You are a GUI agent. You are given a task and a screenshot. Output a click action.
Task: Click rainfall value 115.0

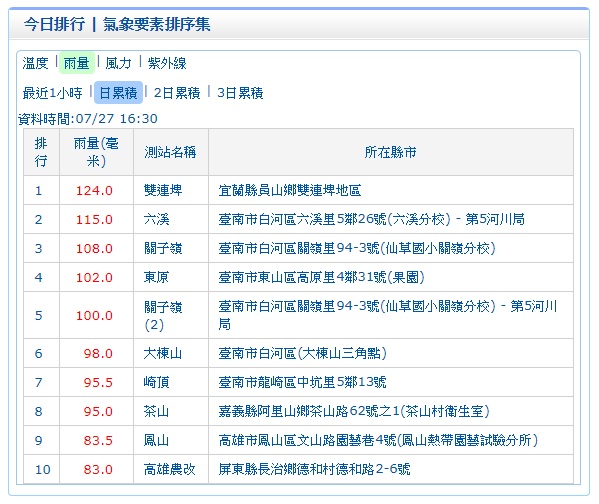tap(94, 219)
